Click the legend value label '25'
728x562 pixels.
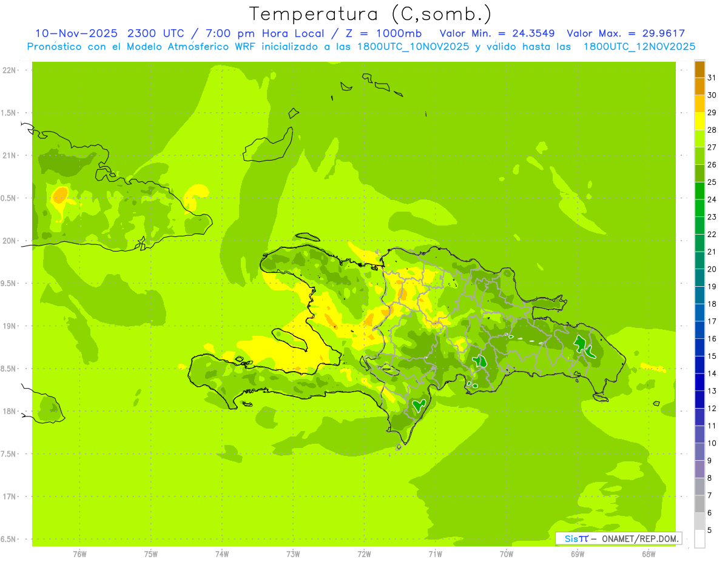point(712,182)
